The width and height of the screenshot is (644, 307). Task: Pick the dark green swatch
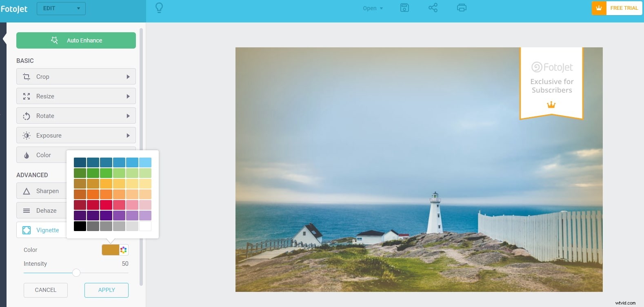click(x=80, y=173)
